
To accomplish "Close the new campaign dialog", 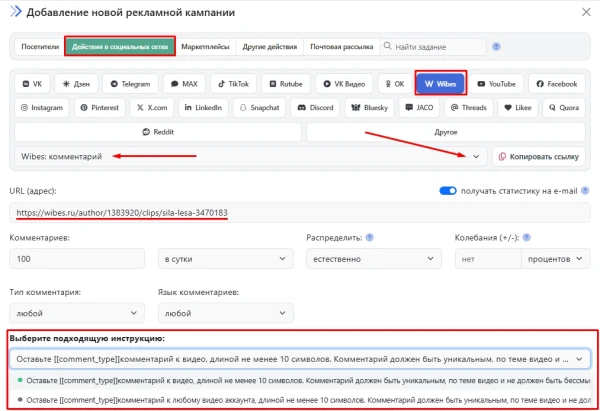I will 584,12.
